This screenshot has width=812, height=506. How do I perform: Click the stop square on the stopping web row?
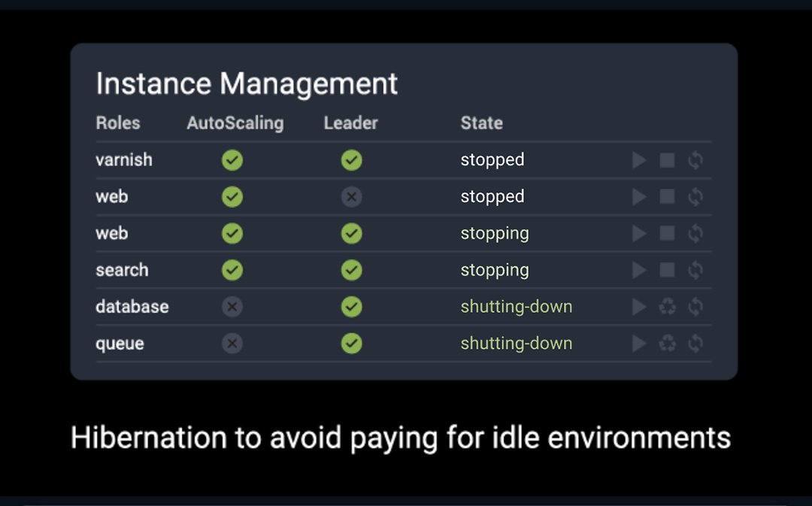click(667, 234)
